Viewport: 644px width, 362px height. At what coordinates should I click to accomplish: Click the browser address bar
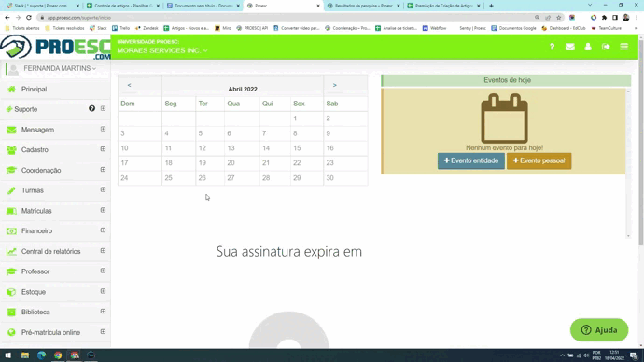[287, 18]
